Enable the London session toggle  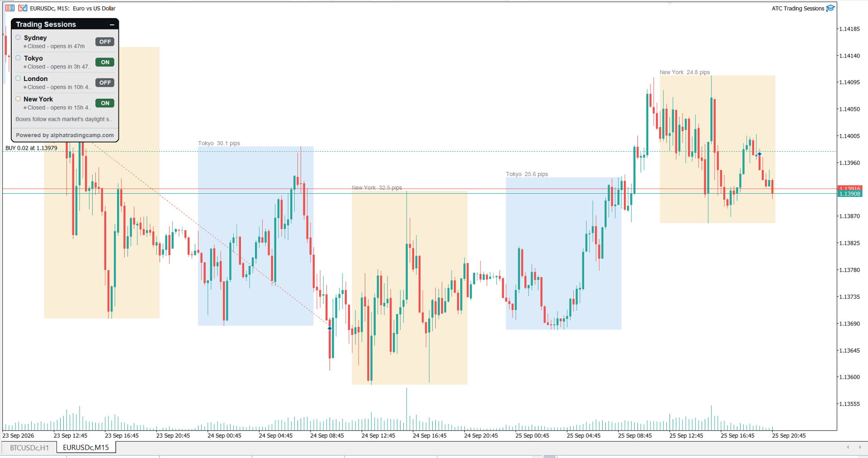(x=105, y=82)
